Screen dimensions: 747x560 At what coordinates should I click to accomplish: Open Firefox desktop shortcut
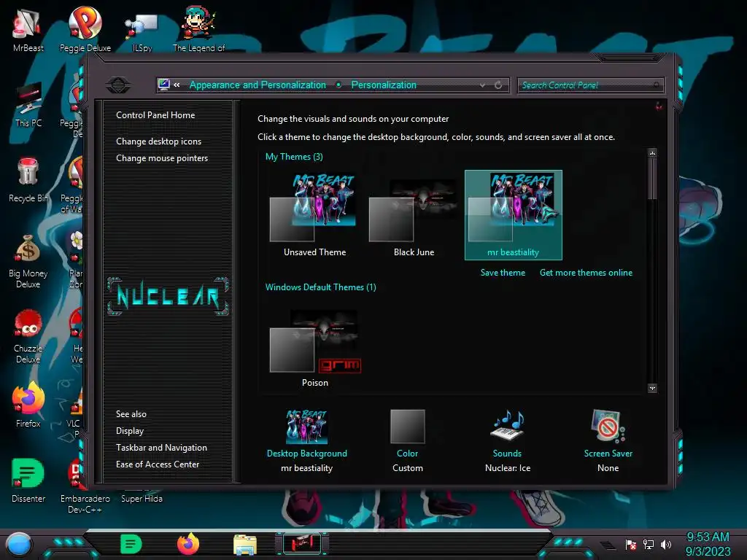coord(28,405)
